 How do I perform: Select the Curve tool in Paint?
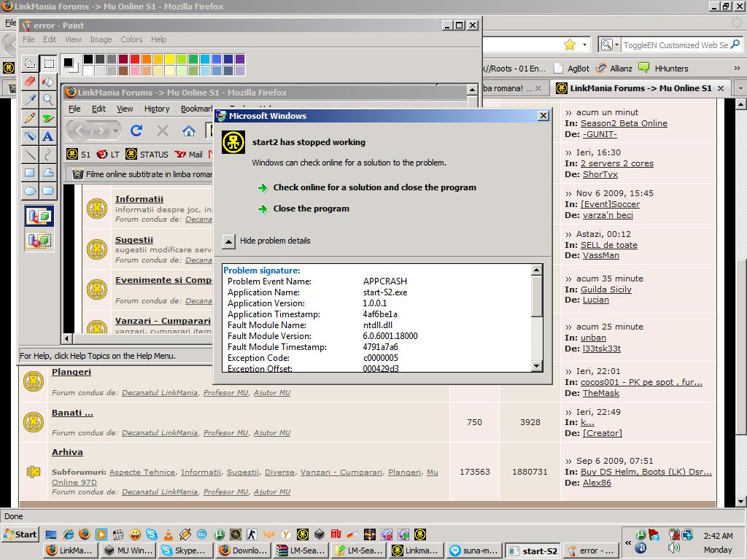click(x=48, y=155)
